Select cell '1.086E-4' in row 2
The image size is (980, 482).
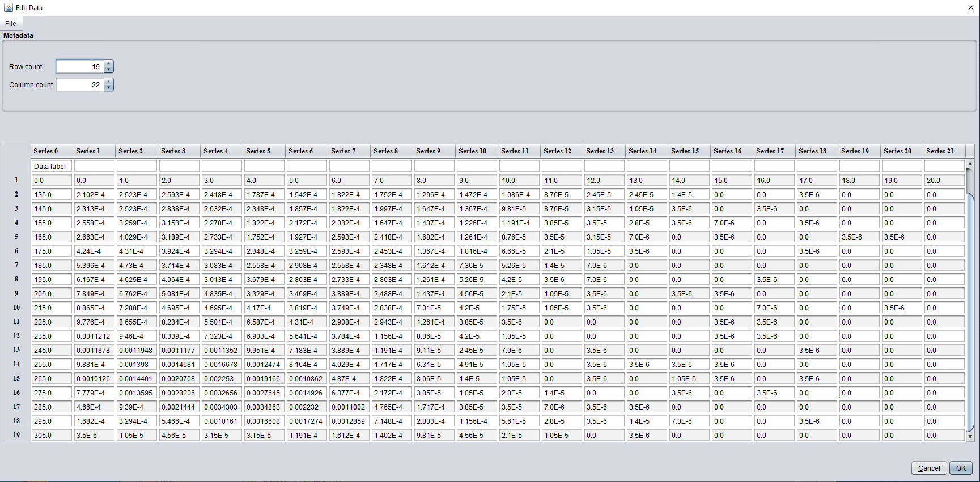[519, 195]
